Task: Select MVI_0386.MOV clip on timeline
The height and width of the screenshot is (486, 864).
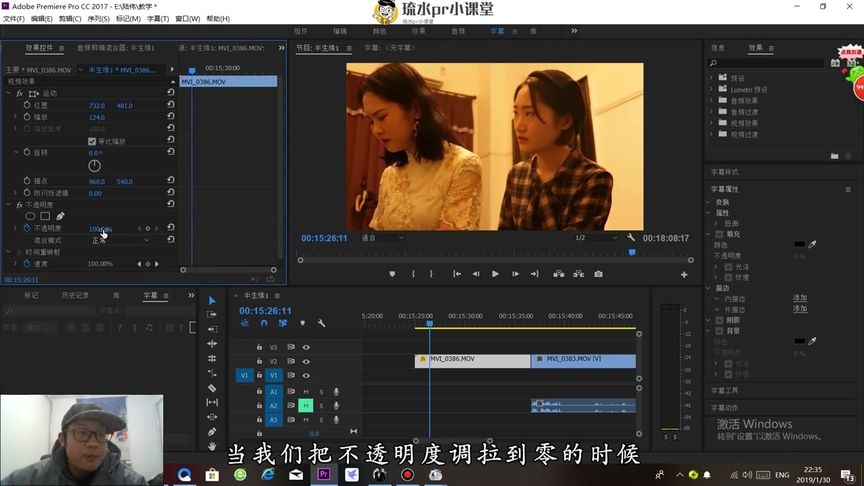Action: click(x=472, y=361)
